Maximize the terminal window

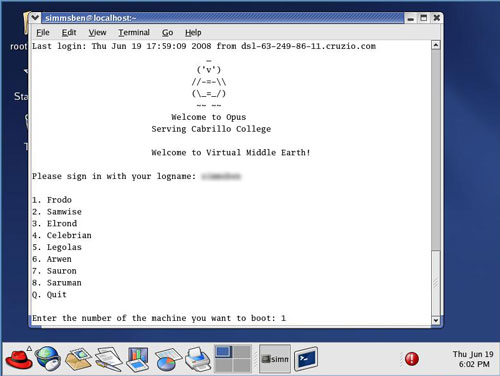click(423, 18)
